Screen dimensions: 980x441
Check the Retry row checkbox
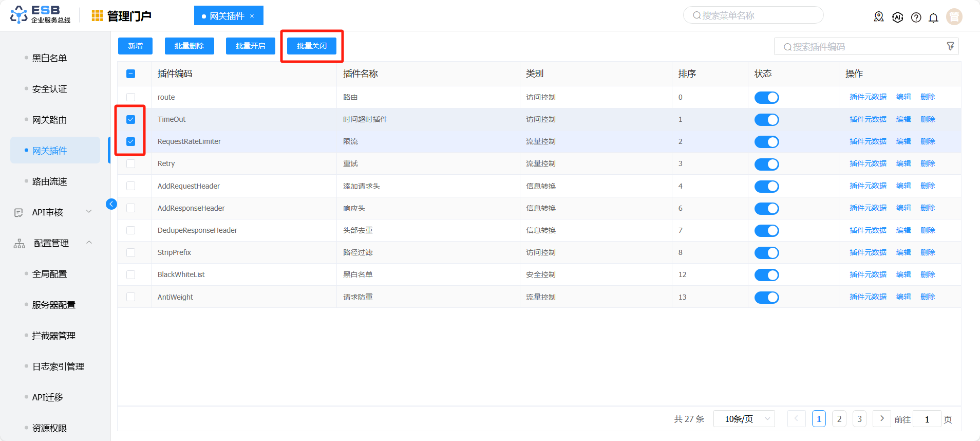tap(131, 164)
